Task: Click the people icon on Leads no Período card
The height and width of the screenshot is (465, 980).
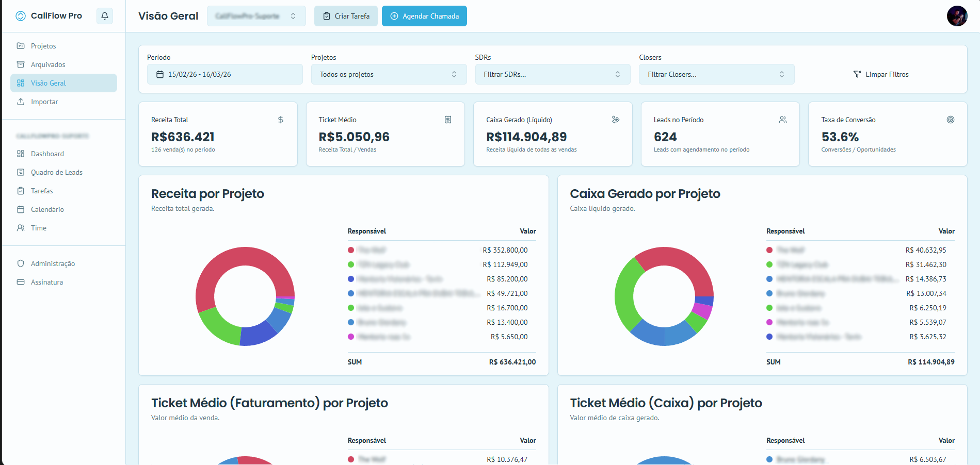Action: tap(783, 120)
